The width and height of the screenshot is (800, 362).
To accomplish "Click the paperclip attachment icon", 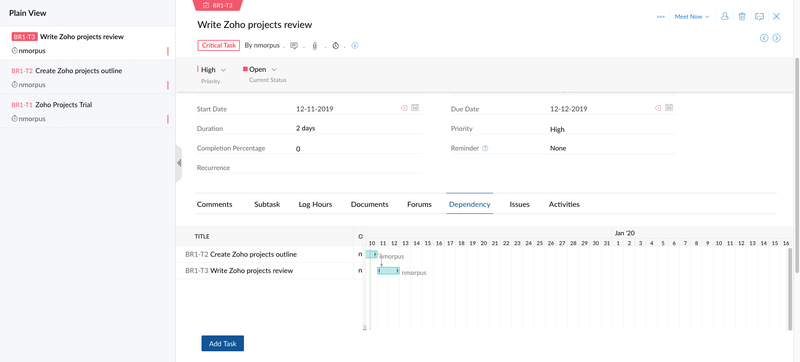I will pos(315,46).
